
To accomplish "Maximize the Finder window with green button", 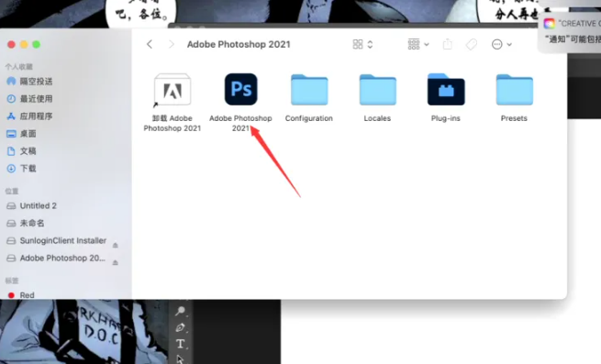I will tap(37, 44).
